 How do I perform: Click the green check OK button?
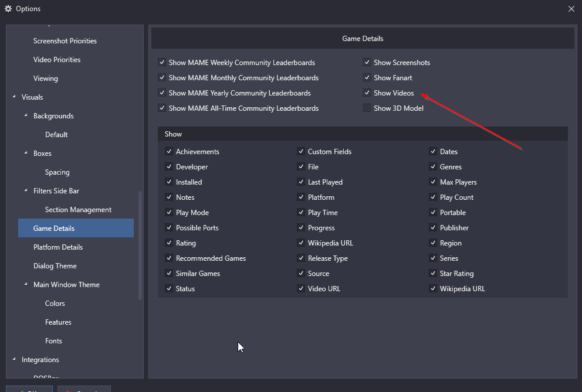coord(29,389)
